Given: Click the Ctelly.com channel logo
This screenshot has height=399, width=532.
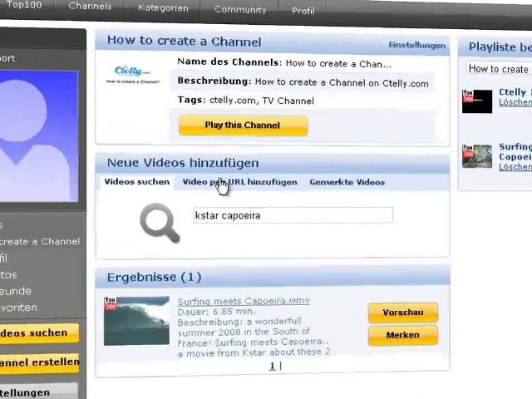Looking at the screenshot, I should point(137,75).
